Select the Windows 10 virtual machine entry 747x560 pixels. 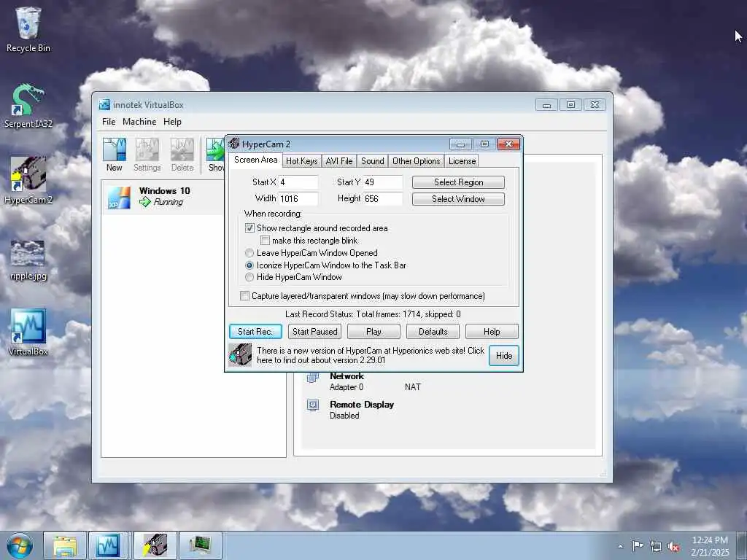[x=164, y=197]
